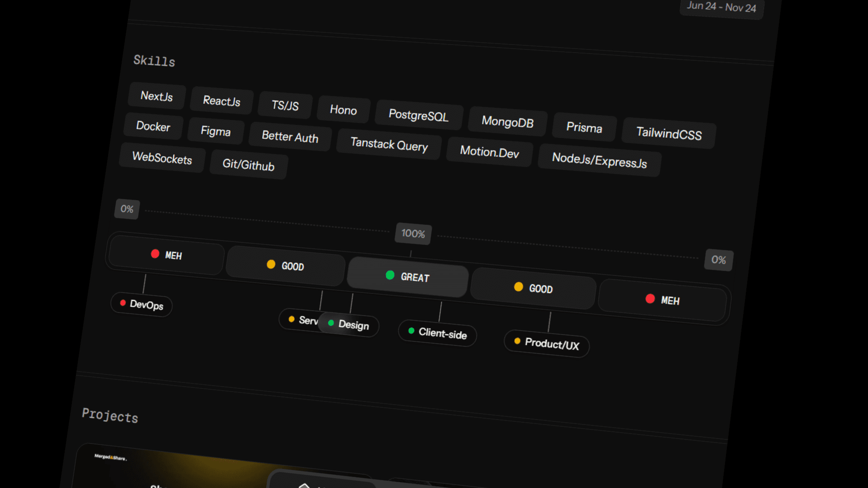The width and height of the screenshot is (868, 488).
Task: Click the red dot beside DevOps
Action: 123,303
